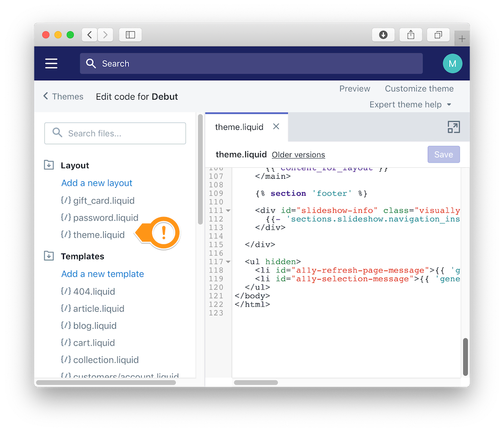Fold code at line 111

(x=228, y=210)
